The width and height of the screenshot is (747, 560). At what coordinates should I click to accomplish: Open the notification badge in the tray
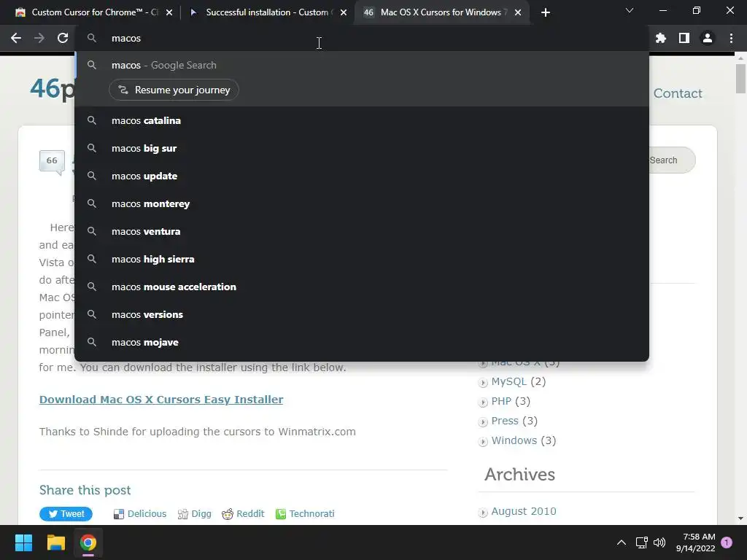tap(727, 542)
